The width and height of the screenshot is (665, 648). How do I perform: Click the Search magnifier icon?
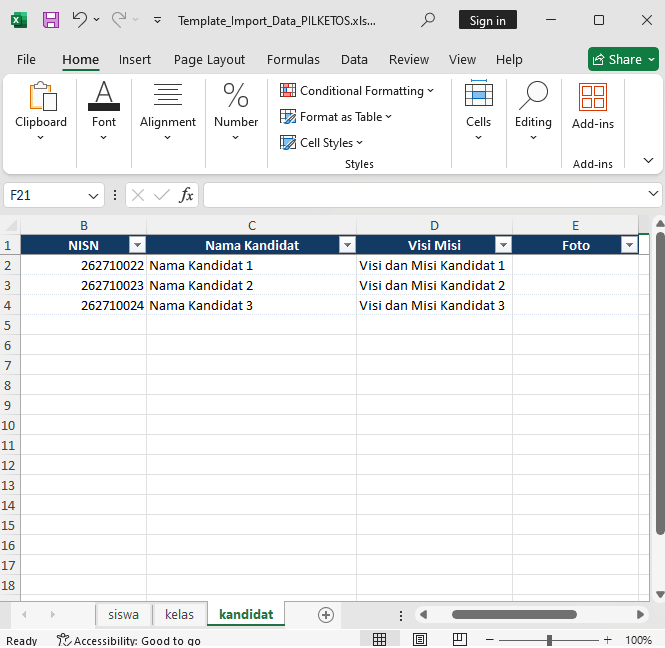[x=428, y=20]
